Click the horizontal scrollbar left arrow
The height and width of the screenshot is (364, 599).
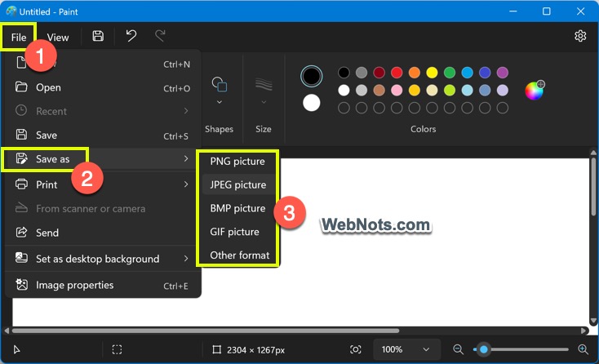point(7,331)
